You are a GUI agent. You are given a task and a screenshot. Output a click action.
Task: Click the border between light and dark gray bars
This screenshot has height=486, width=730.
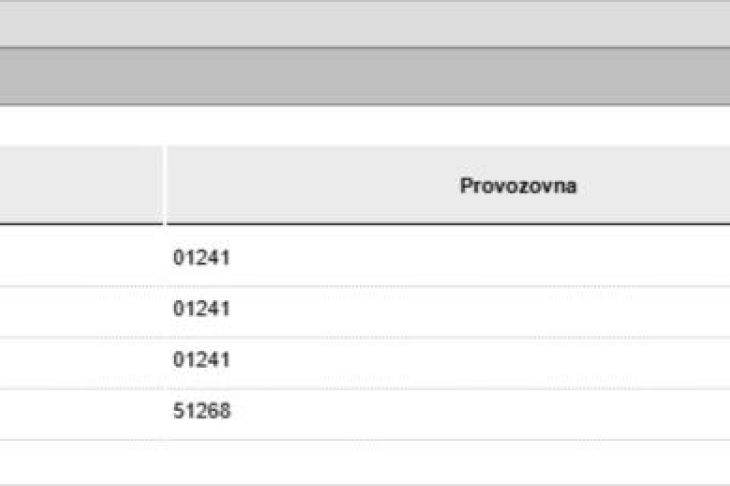point(365,48)
